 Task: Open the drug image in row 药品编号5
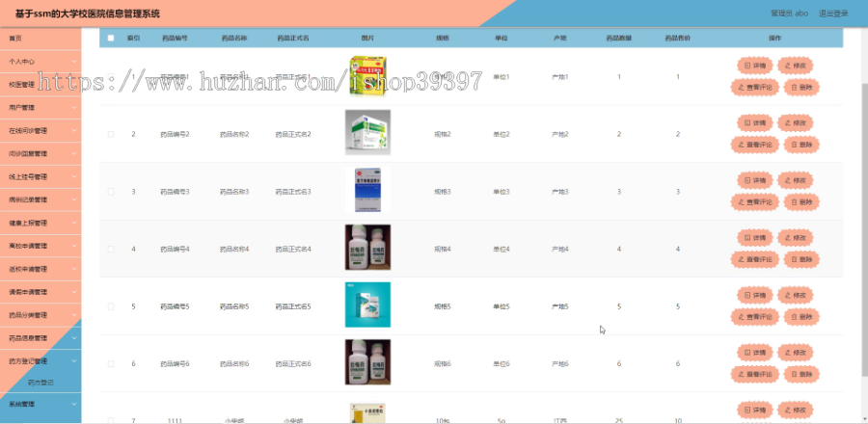click(367, 305)
